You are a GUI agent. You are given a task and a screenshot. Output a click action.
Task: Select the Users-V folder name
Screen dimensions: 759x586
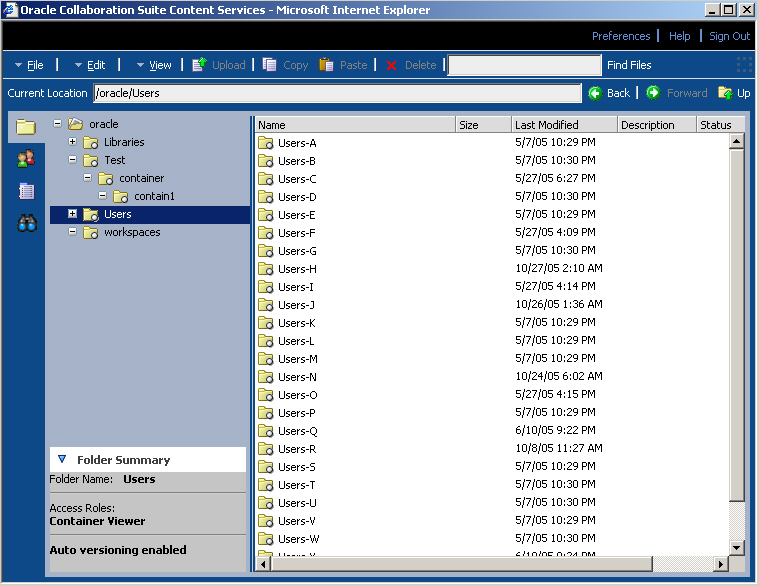297,521
